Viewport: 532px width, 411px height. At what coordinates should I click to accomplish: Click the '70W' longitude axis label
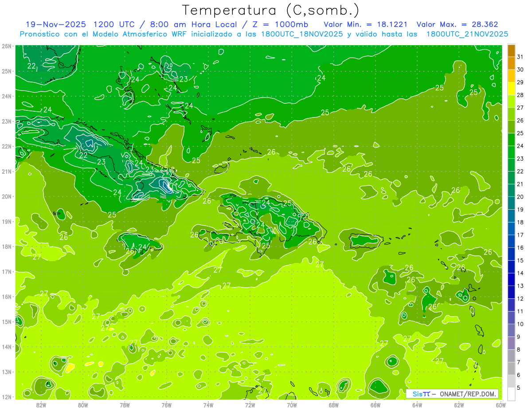pos(292,405)
